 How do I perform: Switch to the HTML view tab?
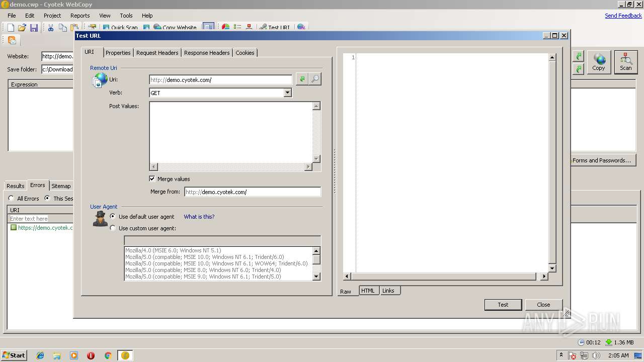click(368, 291)
